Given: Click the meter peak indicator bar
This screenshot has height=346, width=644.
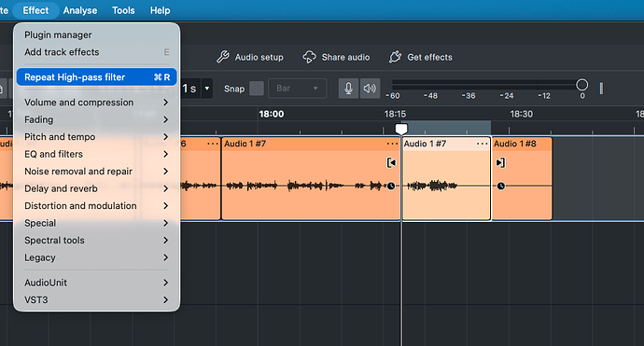Looking at the screenshot, I should 601,89.
